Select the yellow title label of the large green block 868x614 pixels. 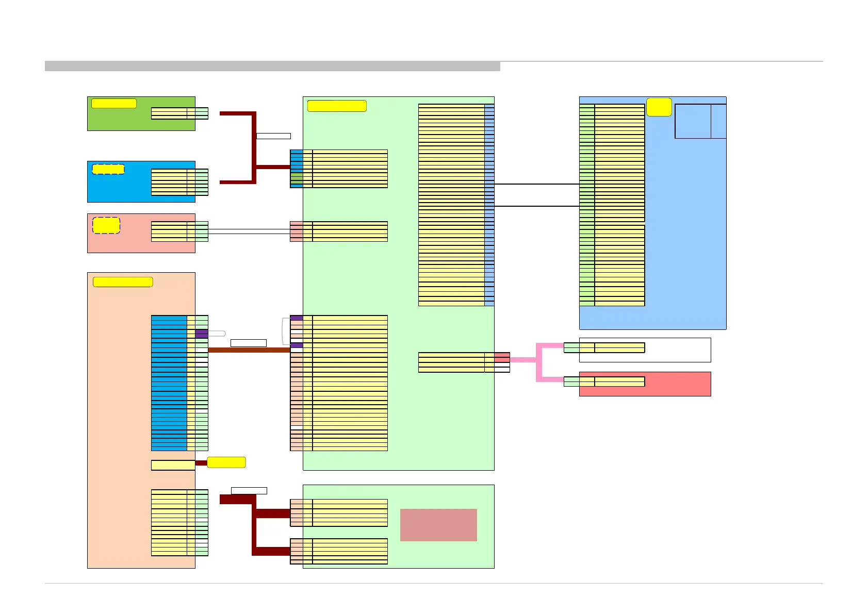click(337, 106)
